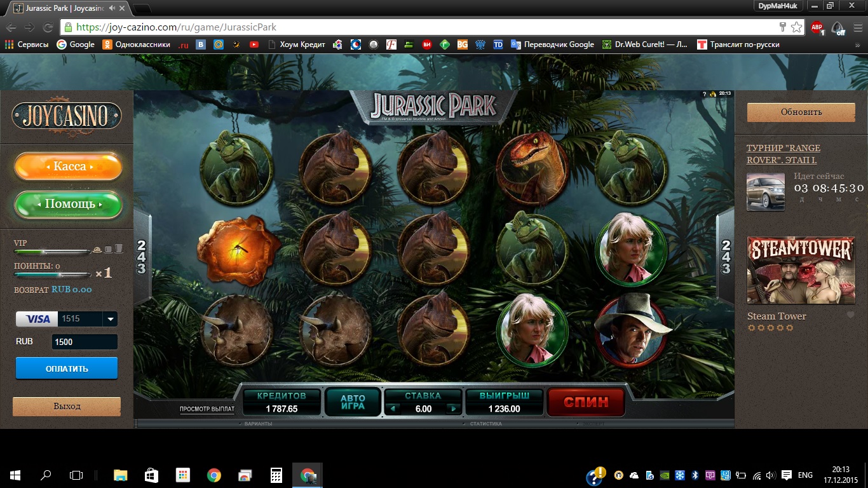
Task: Click the Joycasino logo
Action: click(x=67, y=116)
